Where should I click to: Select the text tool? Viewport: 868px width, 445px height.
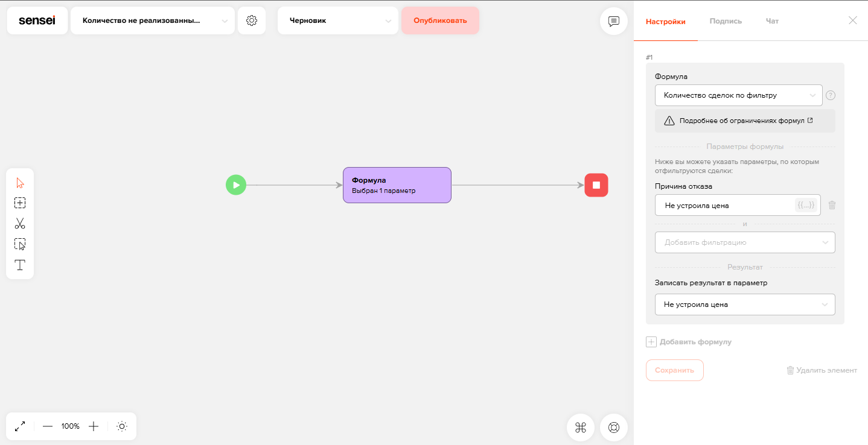(20, 265)
